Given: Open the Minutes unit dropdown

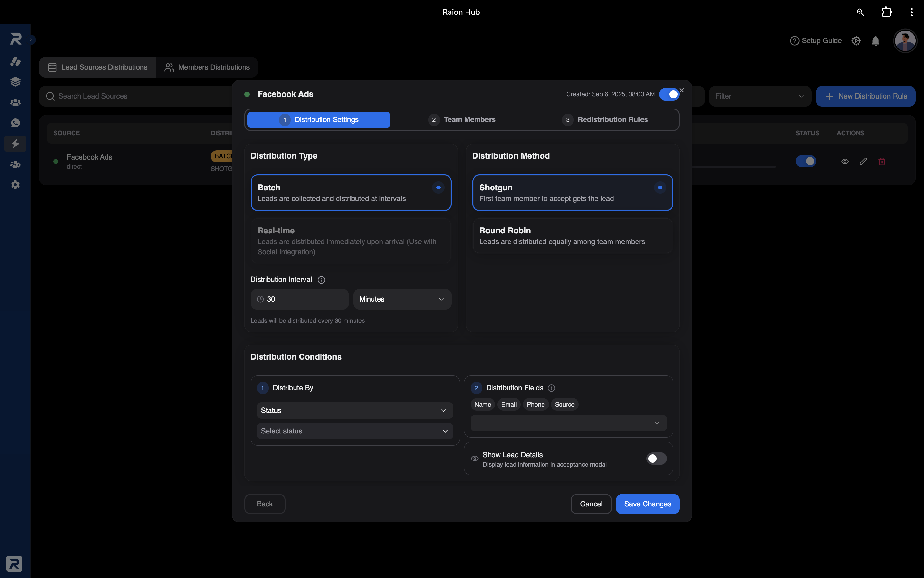Looking at the screenshot, I should 402,299.
